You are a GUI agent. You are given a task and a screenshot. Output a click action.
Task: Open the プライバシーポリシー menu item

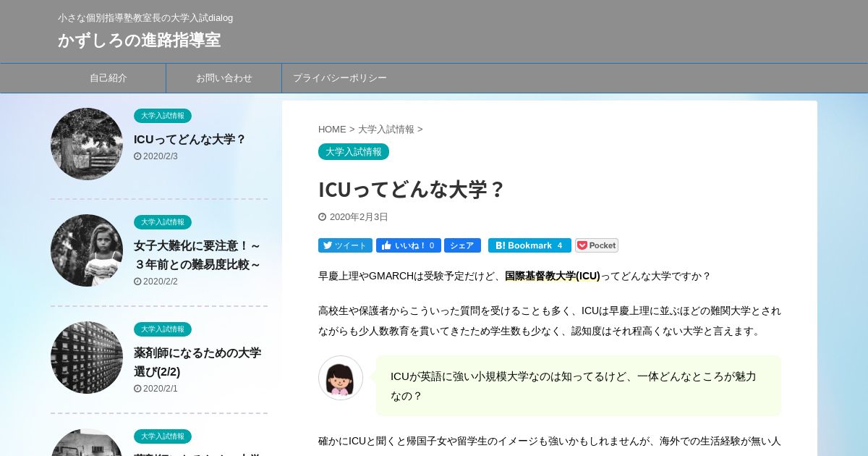pyautogui.click(x=340, y=78)
